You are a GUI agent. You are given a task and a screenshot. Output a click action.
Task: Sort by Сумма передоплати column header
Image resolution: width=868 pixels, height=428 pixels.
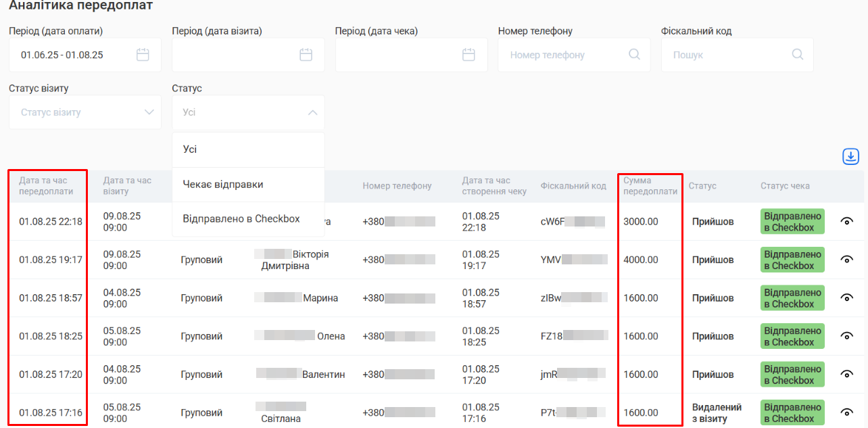(x=650, y=186)
